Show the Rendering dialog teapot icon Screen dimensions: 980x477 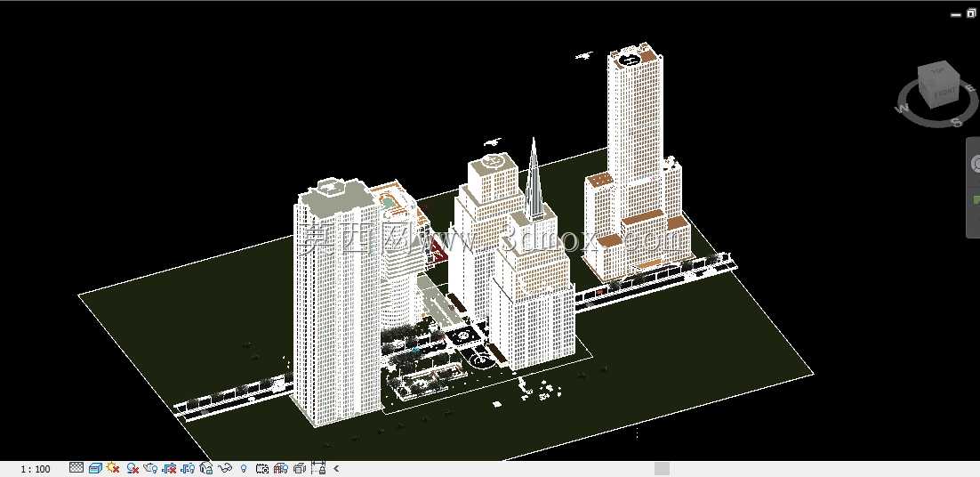[x=150, y=468]
